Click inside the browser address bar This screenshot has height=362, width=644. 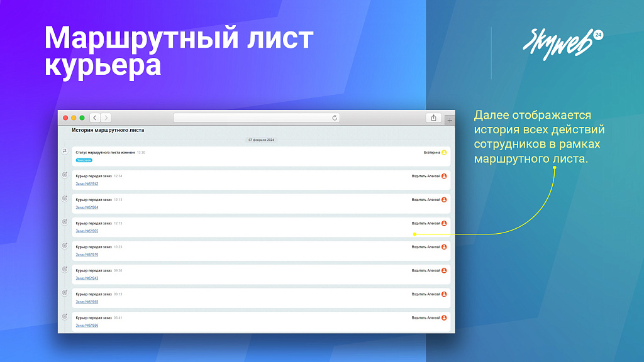pyautogui.click(x=255, y=118)
